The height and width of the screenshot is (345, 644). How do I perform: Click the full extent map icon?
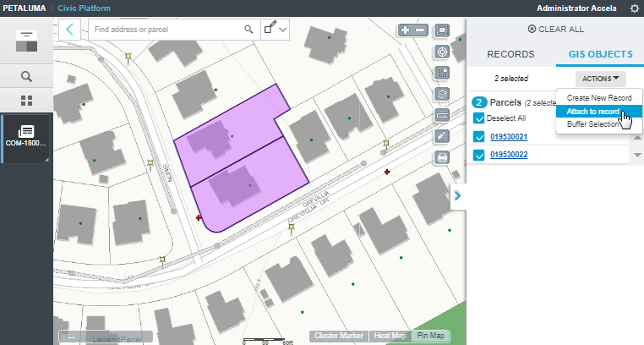441,30
